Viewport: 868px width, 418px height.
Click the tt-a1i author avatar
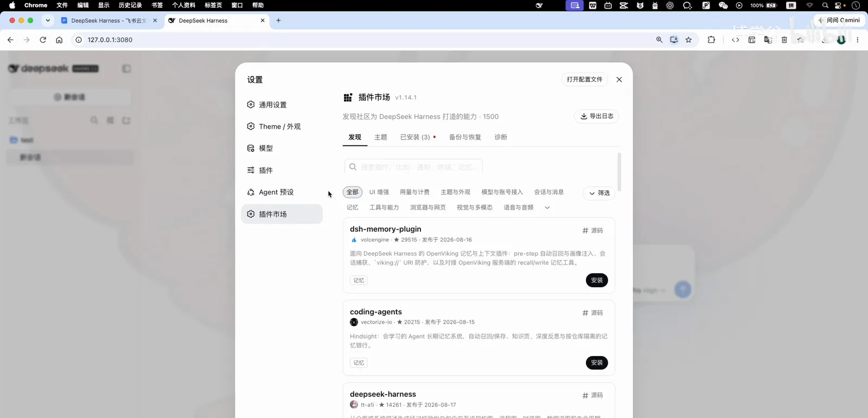[354, 404]
